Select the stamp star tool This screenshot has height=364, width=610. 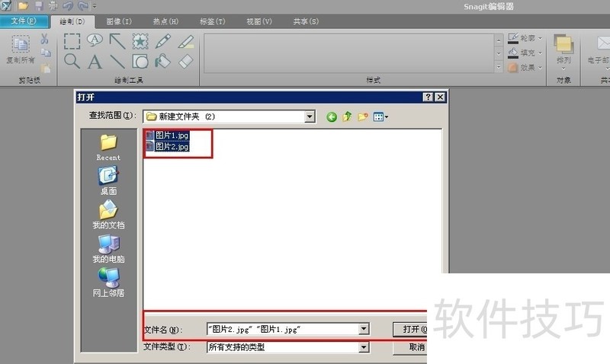(x=140, y=41)
